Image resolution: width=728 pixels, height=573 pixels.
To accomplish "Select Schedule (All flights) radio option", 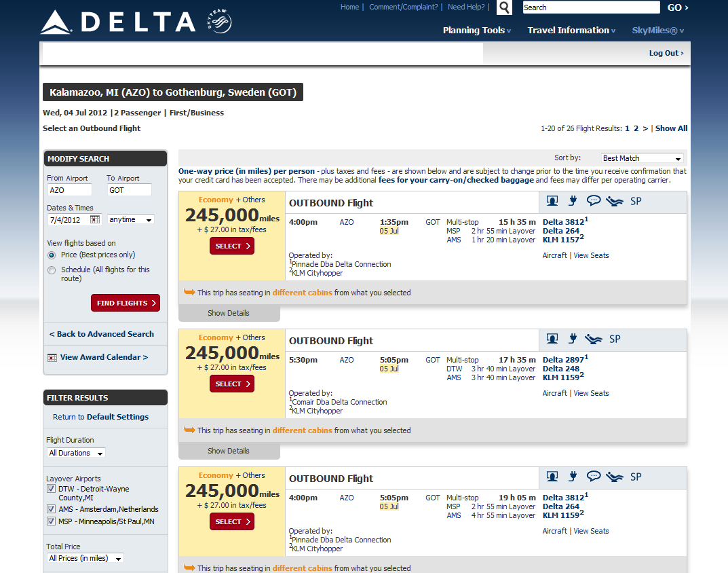I will coord(52,270).
